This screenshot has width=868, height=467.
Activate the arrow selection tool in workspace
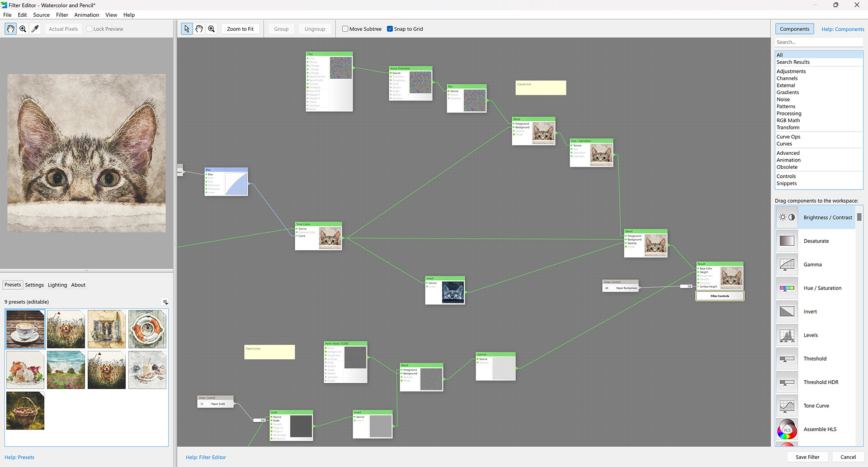[x=187, y=29]
